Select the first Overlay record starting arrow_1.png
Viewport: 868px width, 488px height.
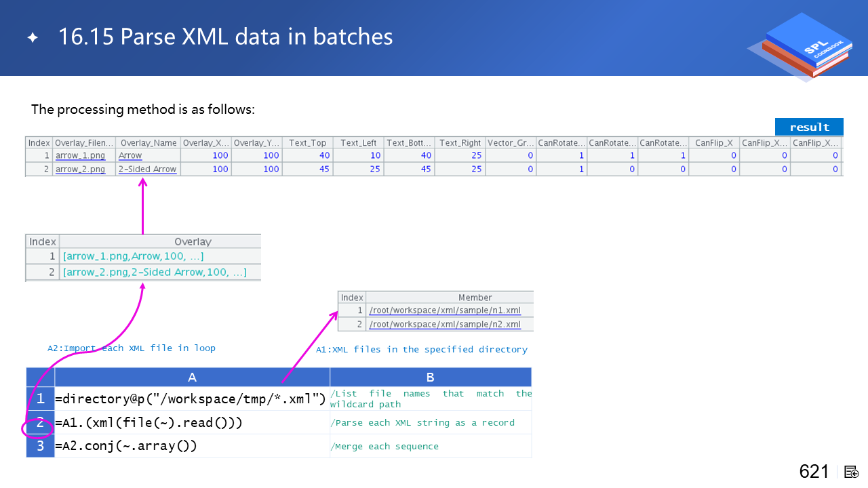[133, 256]
